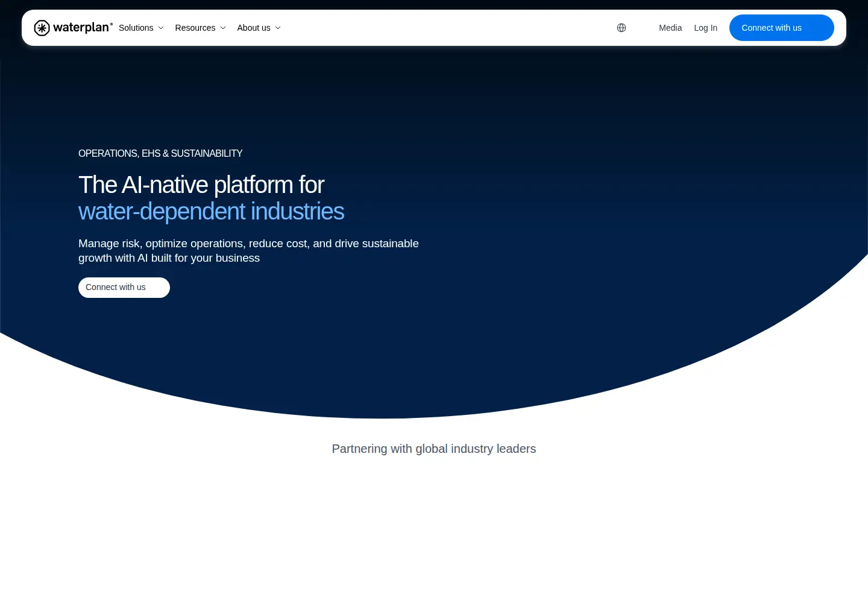Expand the Resources dropdown menu
The width and height of the screenshot is (868, 603).
[200, 28]
